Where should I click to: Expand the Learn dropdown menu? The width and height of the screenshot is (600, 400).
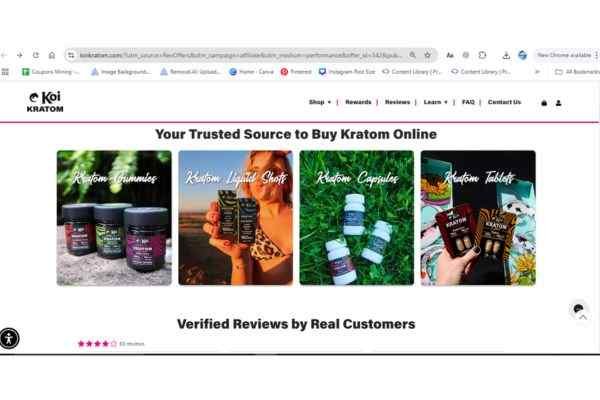point(435,102)
